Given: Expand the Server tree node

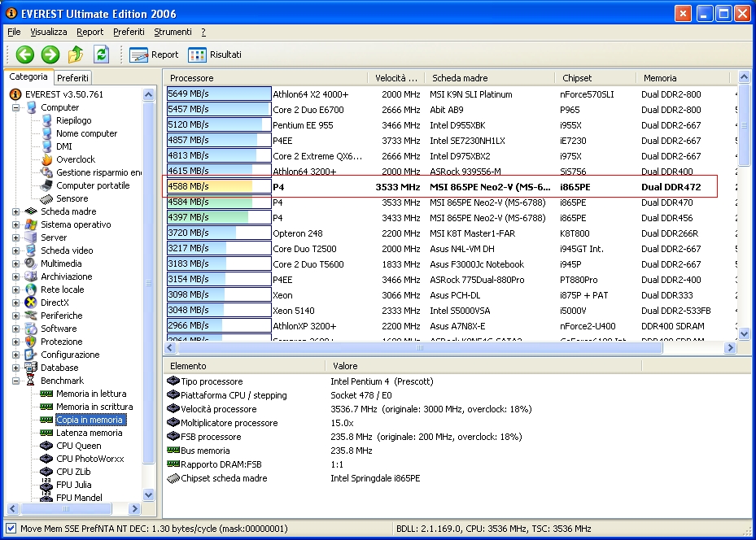Looking at the screenshot, I should point(16,237).
